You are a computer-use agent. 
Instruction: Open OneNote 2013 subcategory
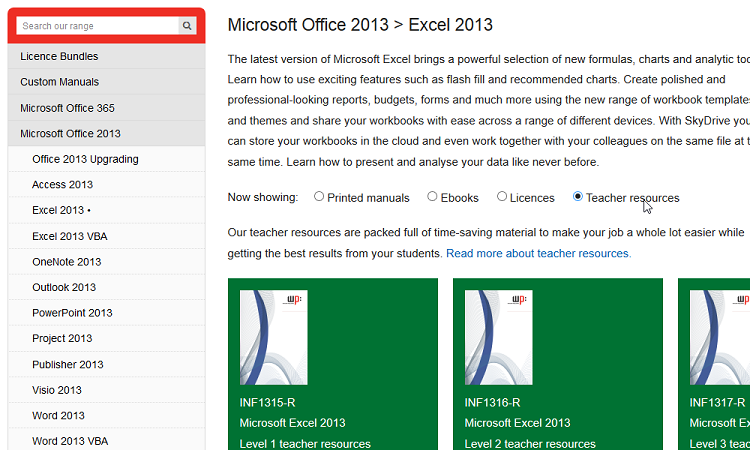pyautogui.click(x=107, y=262)
